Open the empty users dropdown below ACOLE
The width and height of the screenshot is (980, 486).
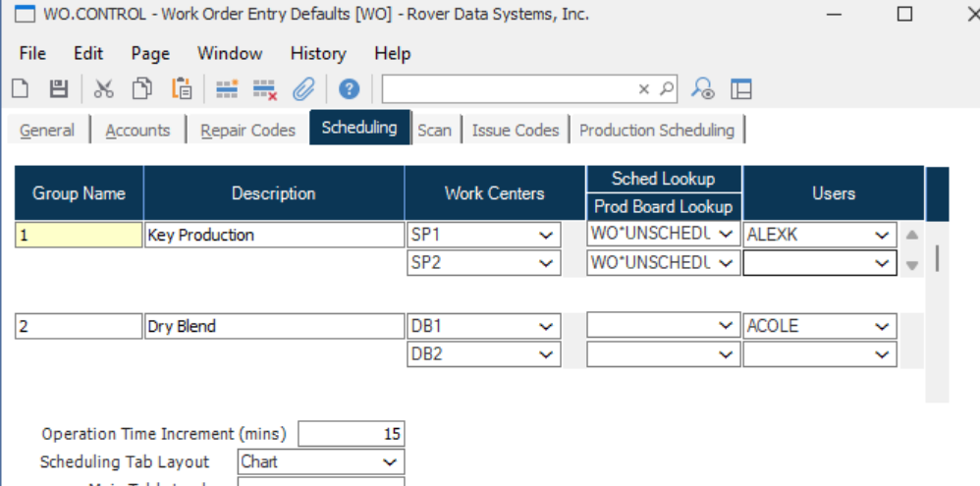(882, 354)
